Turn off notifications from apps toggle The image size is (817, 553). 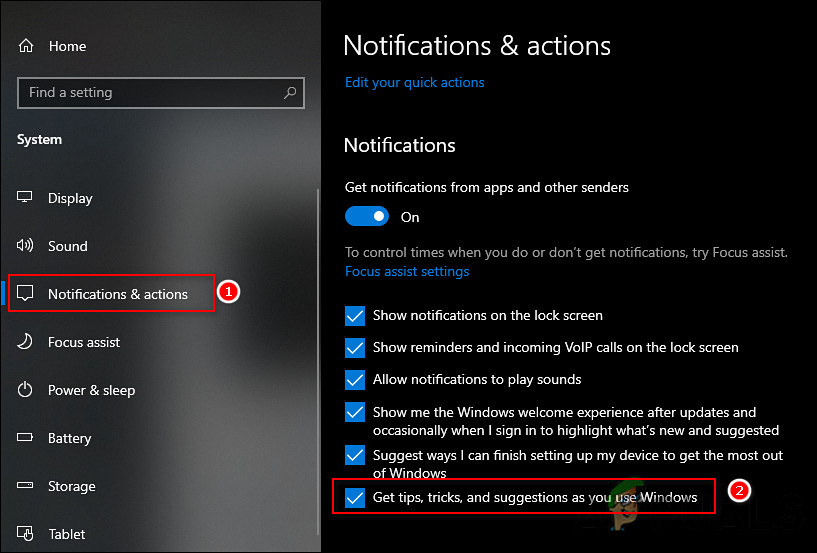click(x=366, y=216)
